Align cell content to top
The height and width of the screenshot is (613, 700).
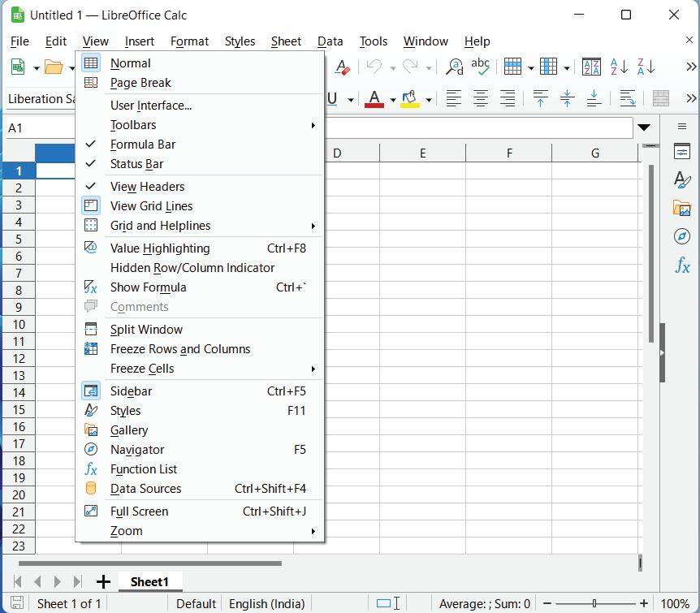pos(541,98)
